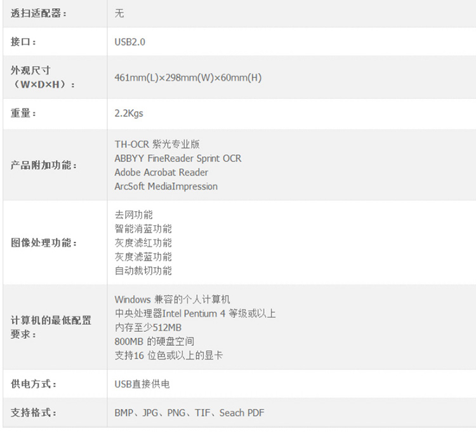Select the 461mm(L)×298mm(W)×60mm(H) dimensions text

pos(188,78)
